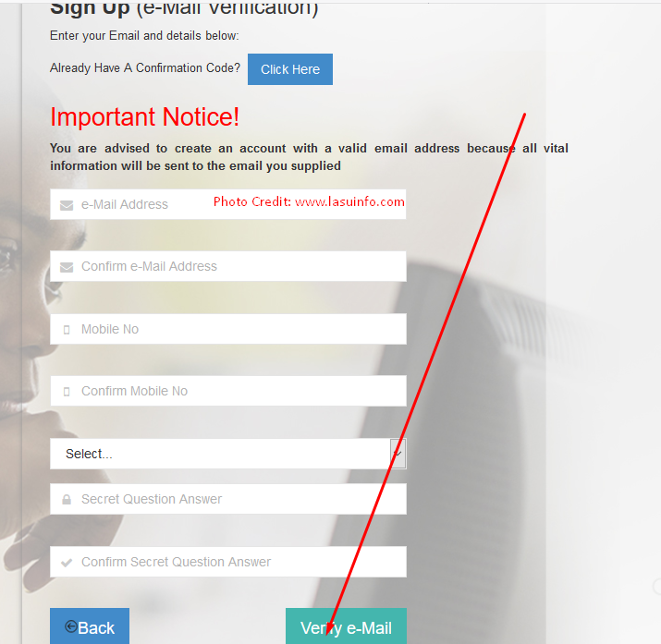Open the Select... secret question dropdown
Image resolution: width=661 pixels, height=644 pixels.
[228, 454]
